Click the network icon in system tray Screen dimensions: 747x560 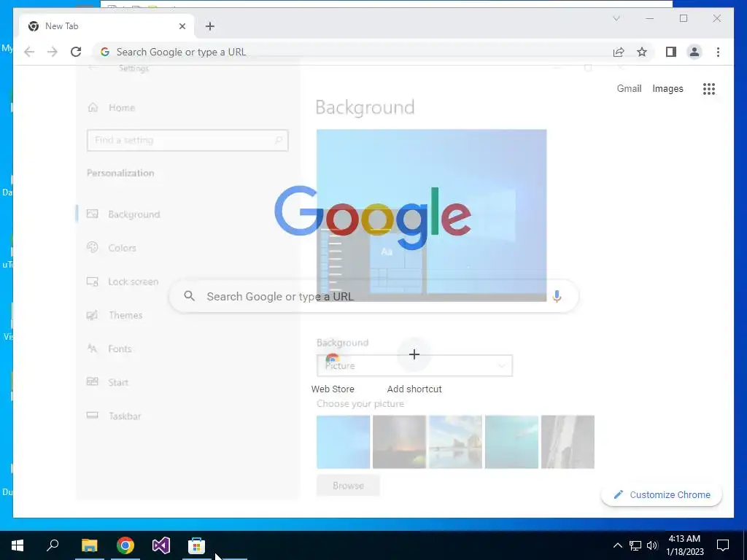point(635,545)
